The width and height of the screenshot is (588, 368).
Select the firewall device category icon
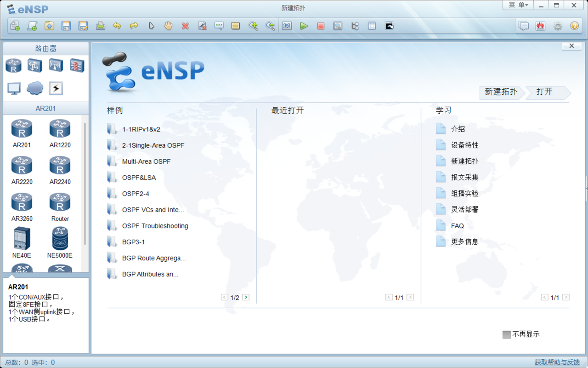[77, 65]
